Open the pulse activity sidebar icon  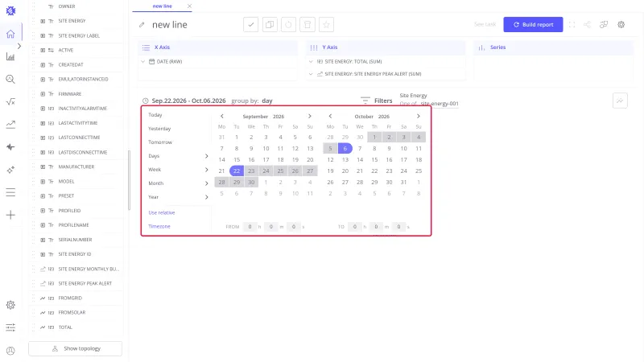point(10,147)
